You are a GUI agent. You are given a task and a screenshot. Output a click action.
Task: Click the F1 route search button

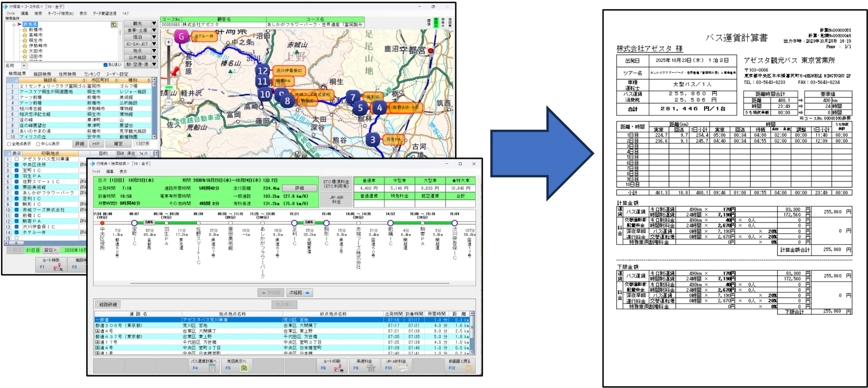coord(51,264)
